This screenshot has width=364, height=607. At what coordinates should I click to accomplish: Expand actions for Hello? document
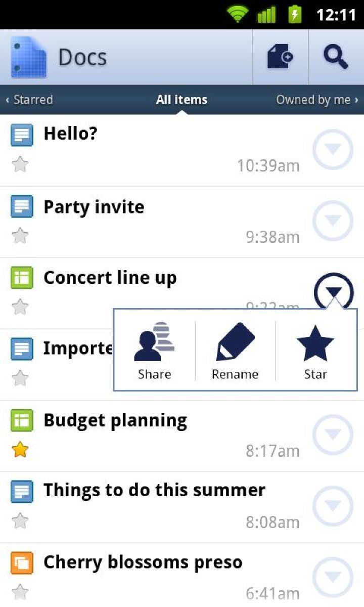point(333,150)
